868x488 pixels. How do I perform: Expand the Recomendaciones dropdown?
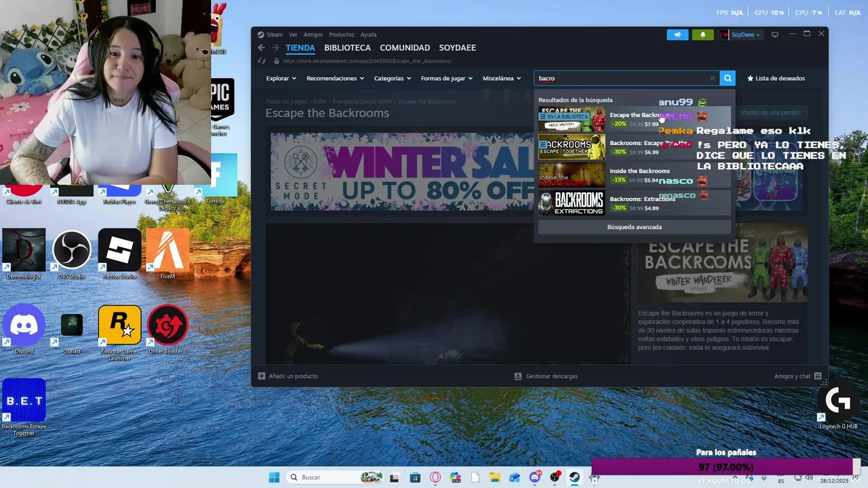tap(335, 79)
